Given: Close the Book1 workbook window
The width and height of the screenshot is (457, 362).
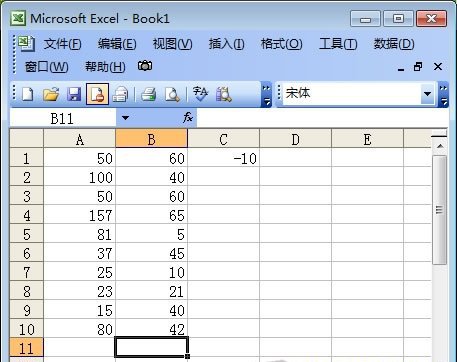Looking at the screenshot, I should click(438, 67).
